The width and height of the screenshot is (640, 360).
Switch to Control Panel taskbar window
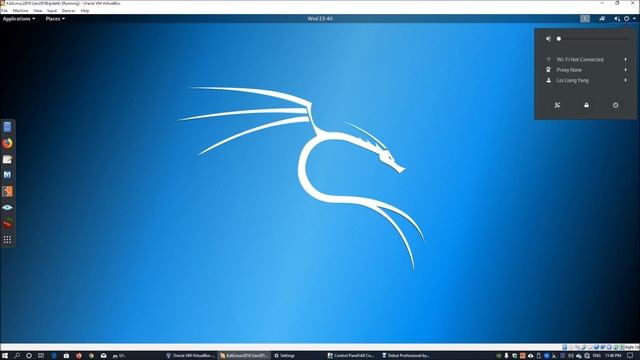tap(351, 356)
